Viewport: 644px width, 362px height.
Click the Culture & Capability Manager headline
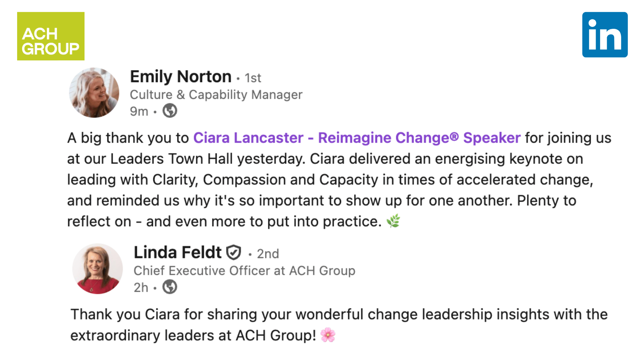point(216,95)
